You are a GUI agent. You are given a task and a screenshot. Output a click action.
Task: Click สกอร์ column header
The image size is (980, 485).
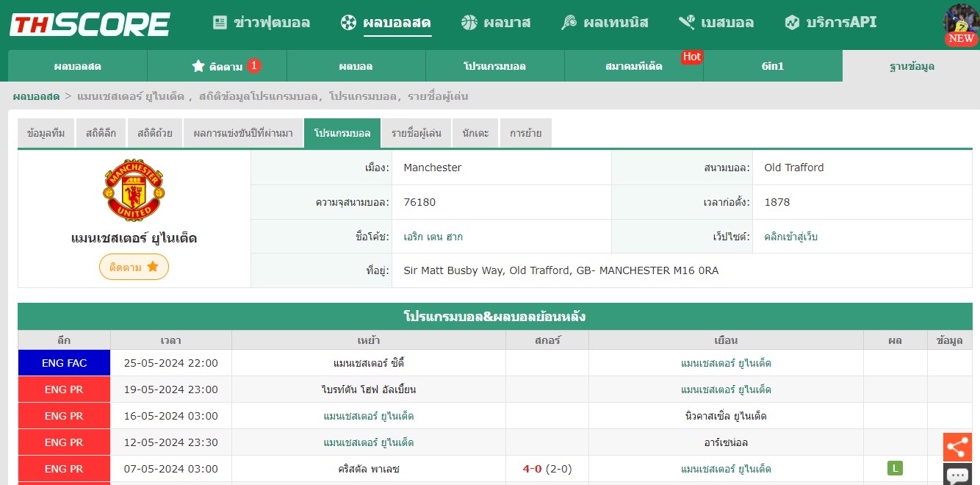(x=547, y=340)
